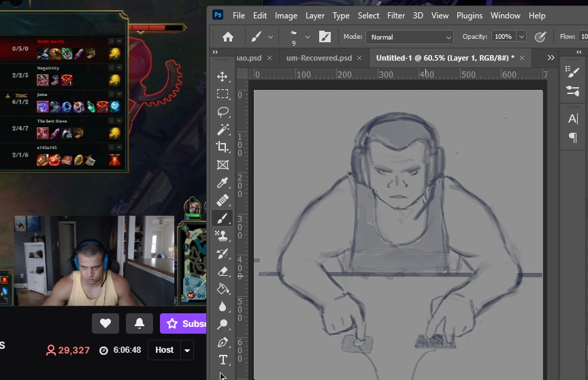This screenshot has height=380, width=588.
Task: Toggle pressure for opacity button
Action: coord(540,37)
